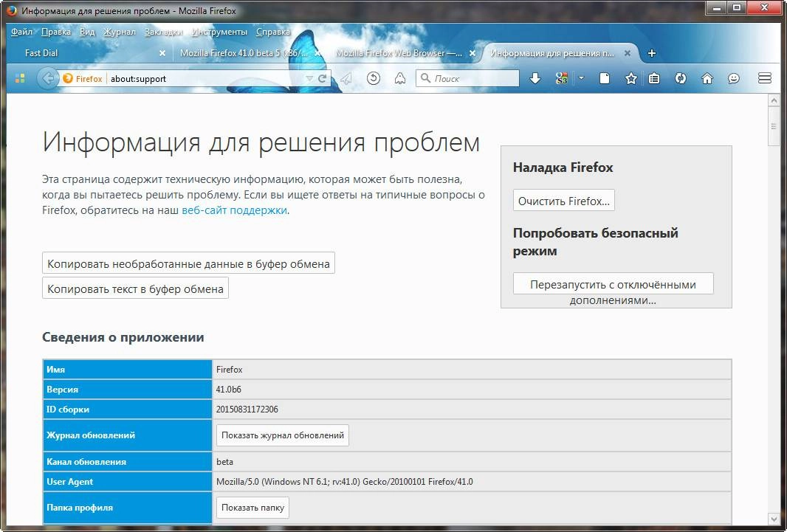The height and width of the screenshot is (532, 787).
Task: Open the Правка menu
Action: coord(55,32)
